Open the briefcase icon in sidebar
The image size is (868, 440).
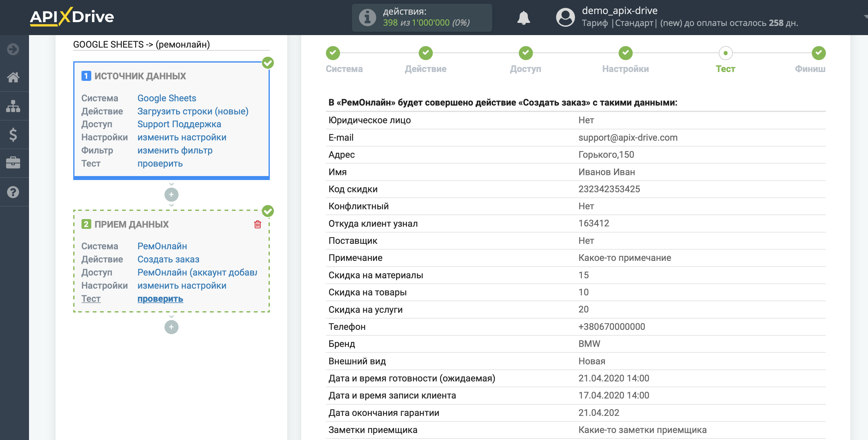pos(13,163)
